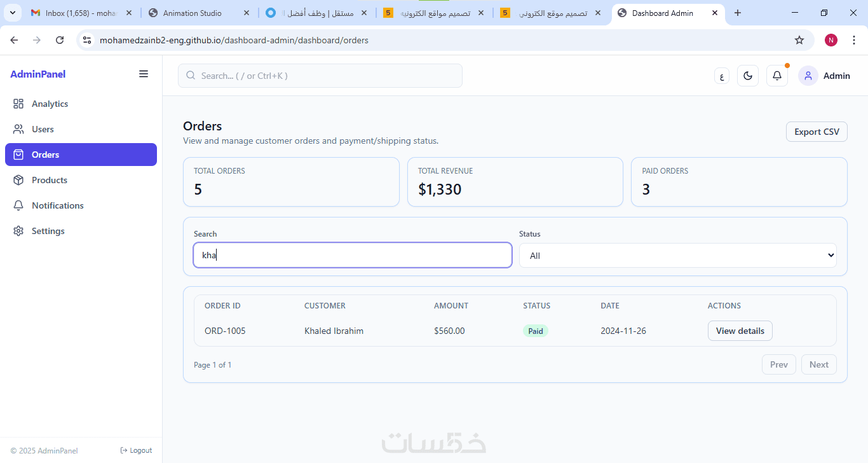
Task: Bookmark this page with the star icon
Action: coord(799,40)
